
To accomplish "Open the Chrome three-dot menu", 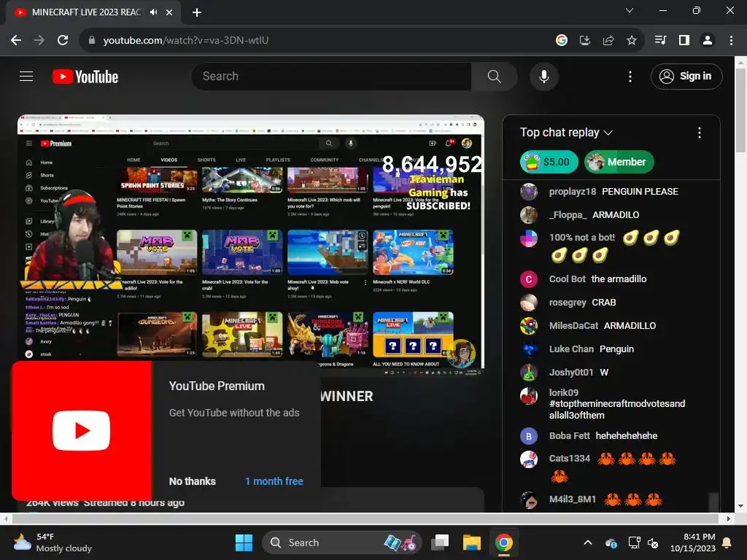I will 731,41.
